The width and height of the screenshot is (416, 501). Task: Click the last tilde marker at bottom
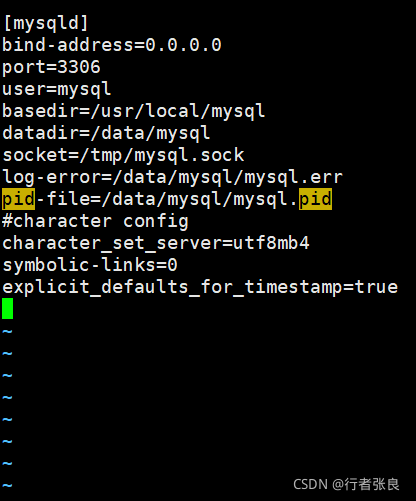click(7, 485)
